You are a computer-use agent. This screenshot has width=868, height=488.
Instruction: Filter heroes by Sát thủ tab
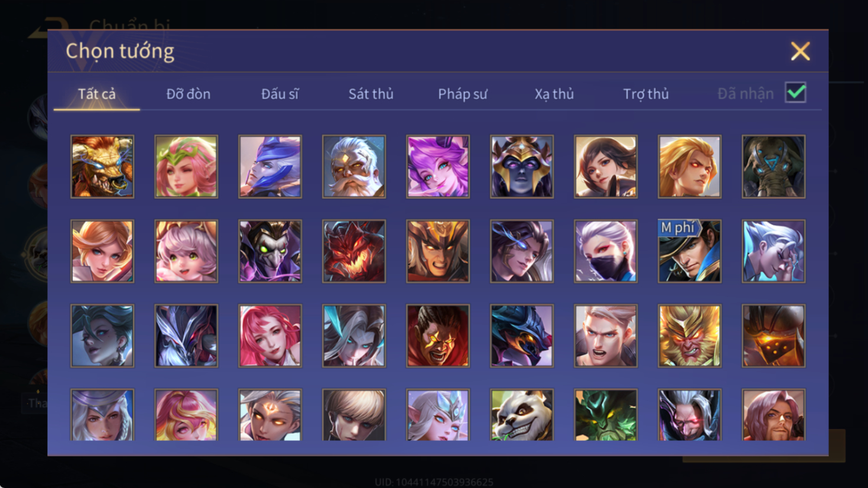click(371, 94)
